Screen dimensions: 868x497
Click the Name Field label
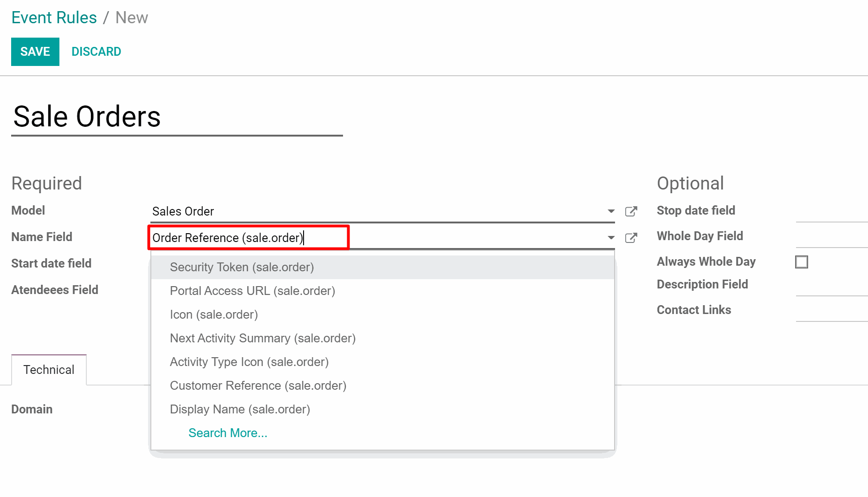point(42,237)
